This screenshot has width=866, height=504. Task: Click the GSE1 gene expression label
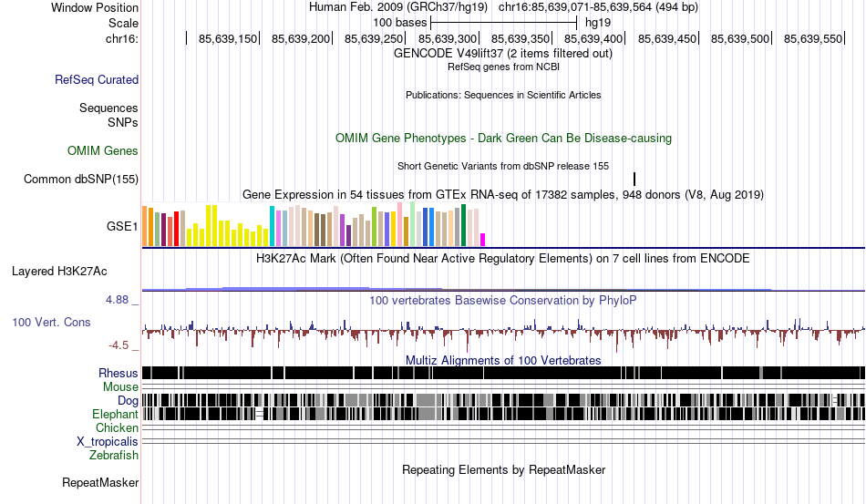(122, 226)
